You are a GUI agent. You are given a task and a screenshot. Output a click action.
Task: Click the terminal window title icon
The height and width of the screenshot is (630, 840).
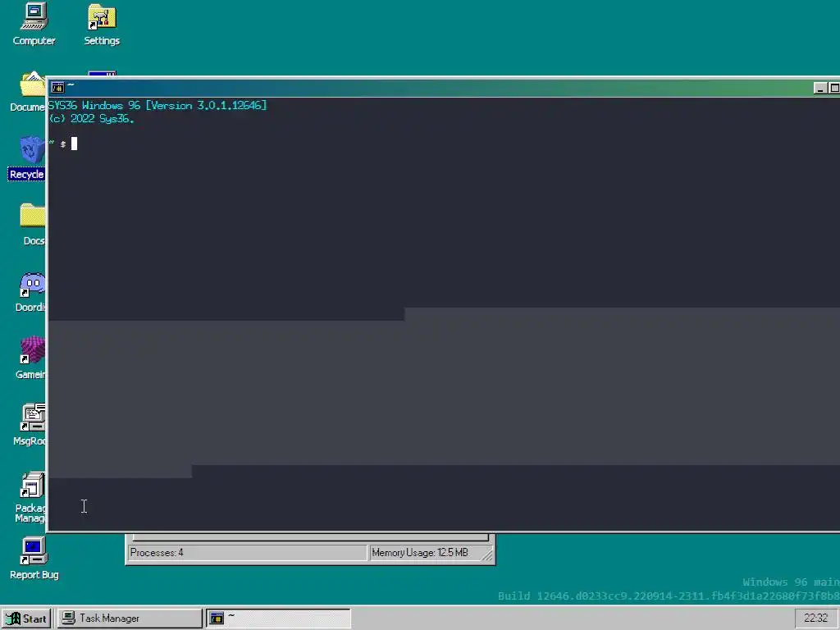(57, 87)
